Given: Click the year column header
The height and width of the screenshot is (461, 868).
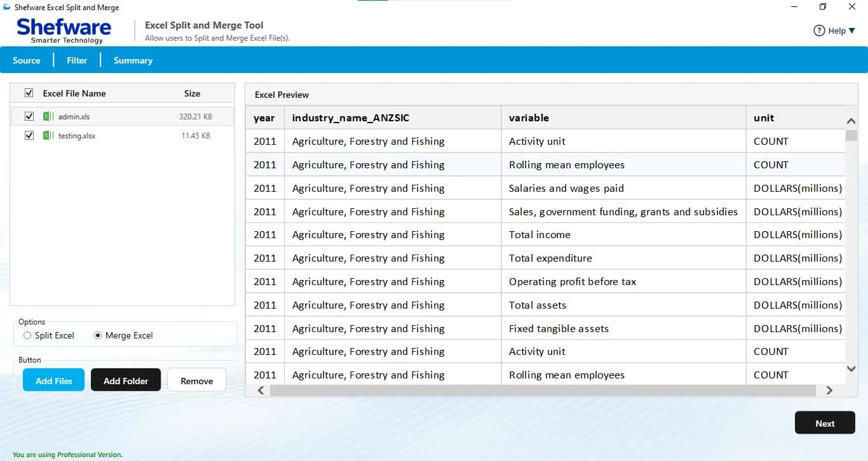Looking at the screenshot, I should click(x=264, y=117).
